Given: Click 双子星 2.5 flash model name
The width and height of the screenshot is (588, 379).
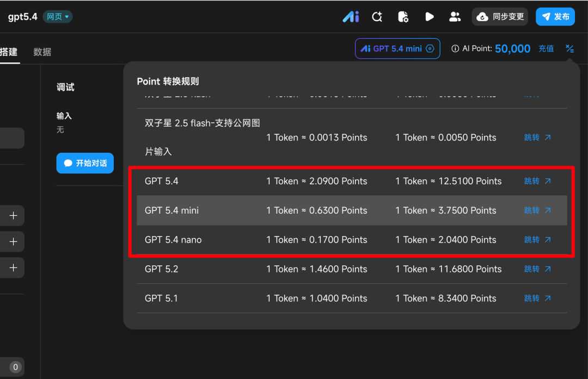Looking at the screenshot, I should (203, 137).
